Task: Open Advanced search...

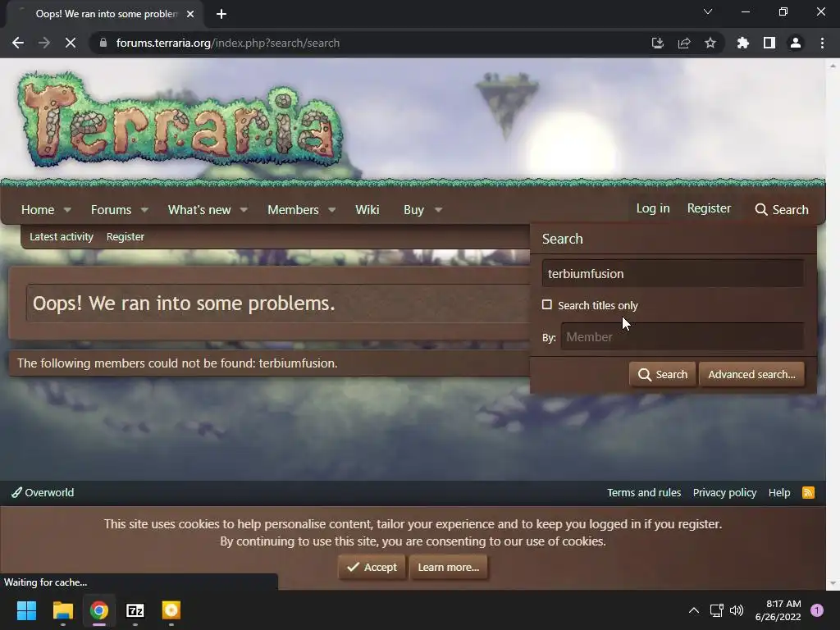Action: click(x=751, y=374)
